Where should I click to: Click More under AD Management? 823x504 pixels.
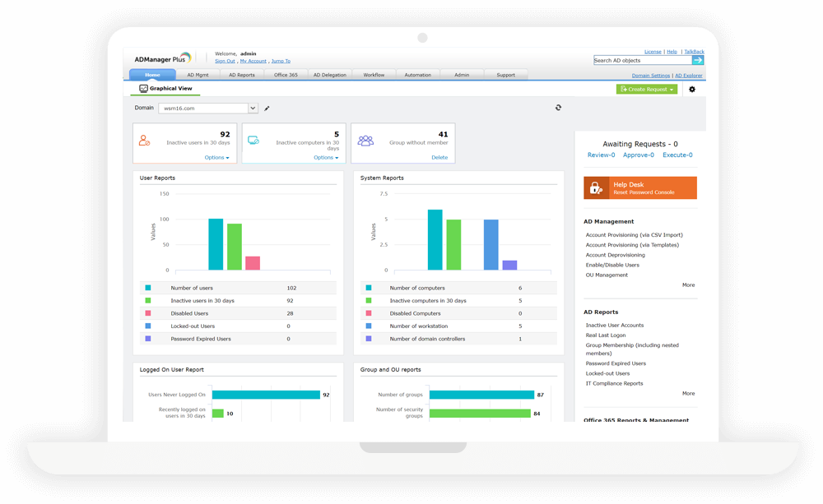[688, 284]
